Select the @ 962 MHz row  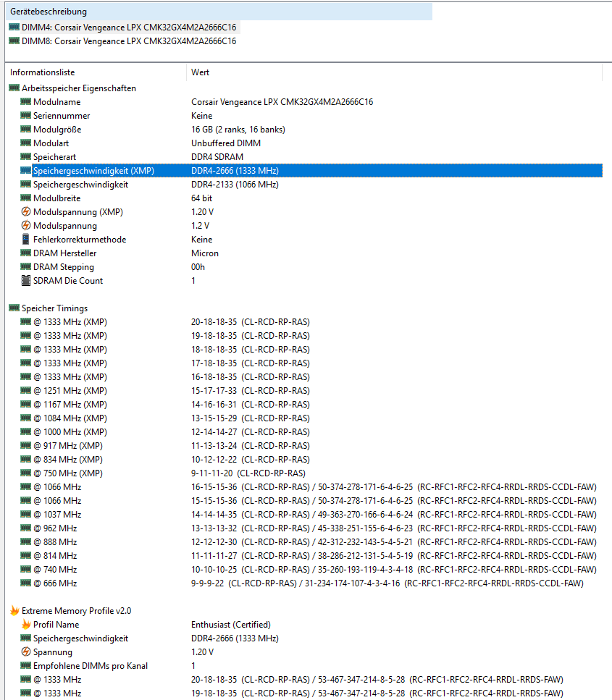pos(55,528)
